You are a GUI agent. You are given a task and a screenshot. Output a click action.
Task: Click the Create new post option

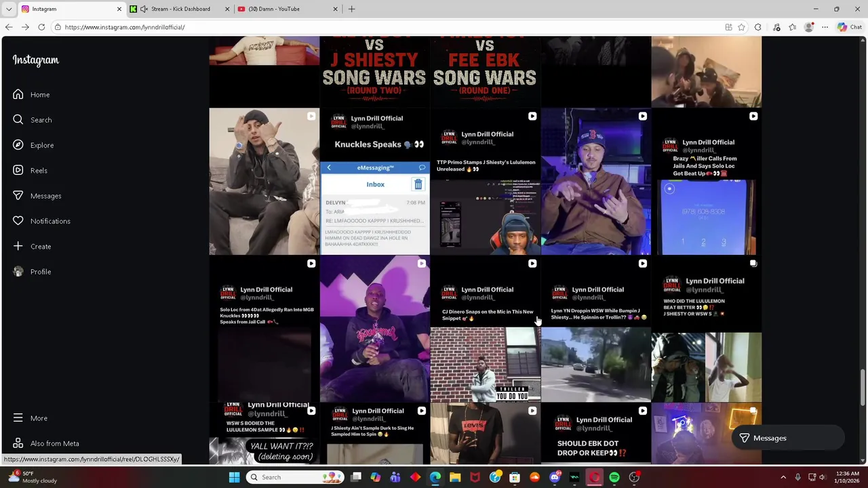click(x=32, y=247)
